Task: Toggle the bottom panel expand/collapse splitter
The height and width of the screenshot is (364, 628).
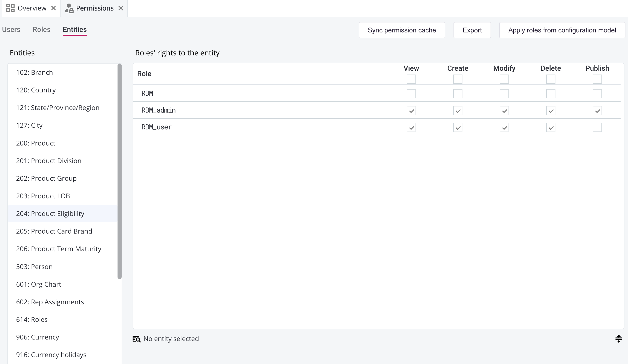Action: pyautogui.click(x=619, y=339)
